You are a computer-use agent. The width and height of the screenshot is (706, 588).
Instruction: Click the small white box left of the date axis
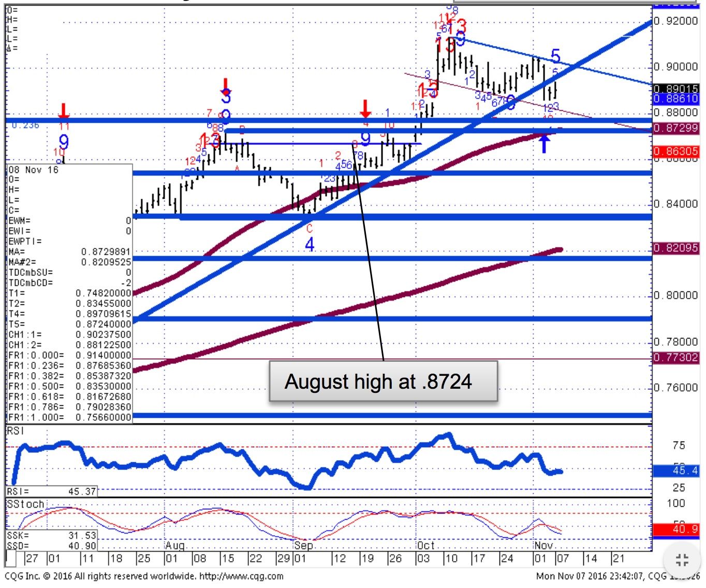[x=11, y=559]
